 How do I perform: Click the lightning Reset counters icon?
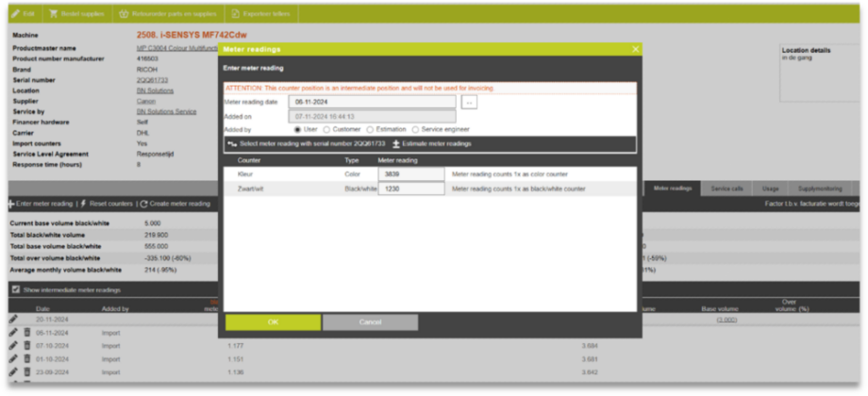[84, 204]
